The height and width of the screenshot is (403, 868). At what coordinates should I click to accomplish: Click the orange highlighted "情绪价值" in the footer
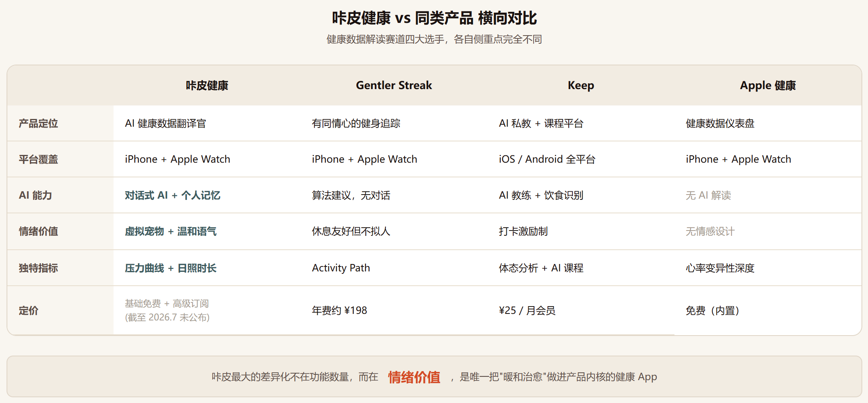(x=414, y=377)
